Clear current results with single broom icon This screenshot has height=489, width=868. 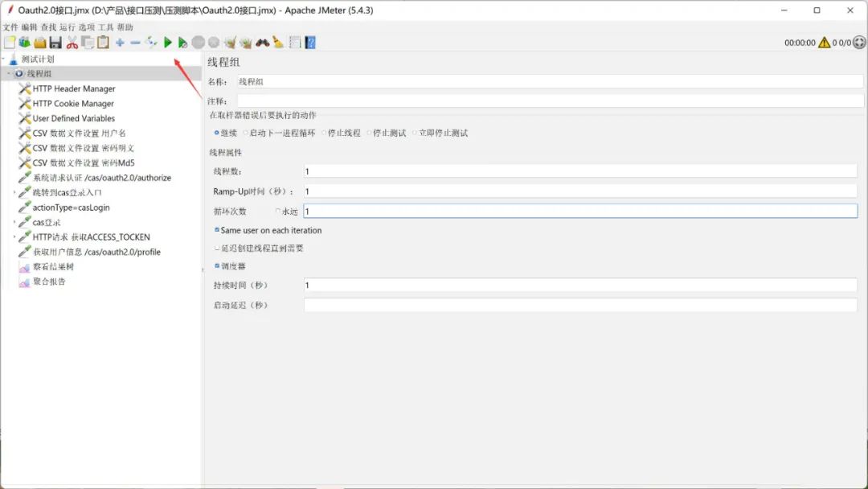[231, 43]
